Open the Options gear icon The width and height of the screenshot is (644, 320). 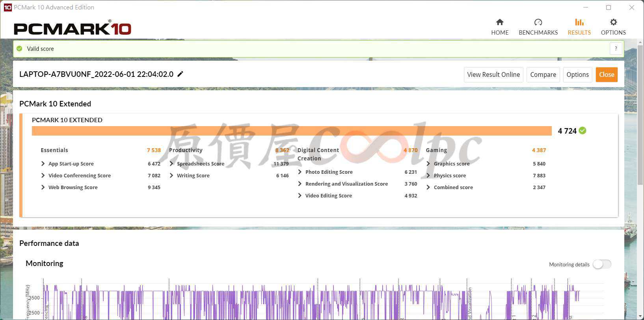613,22
